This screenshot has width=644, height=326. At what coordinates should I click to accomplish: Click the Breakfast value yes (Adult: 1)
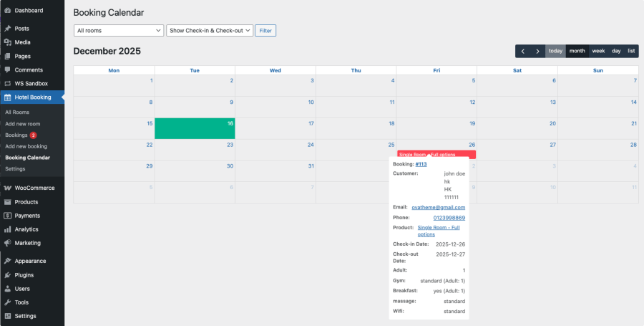[x=449, y=291]
